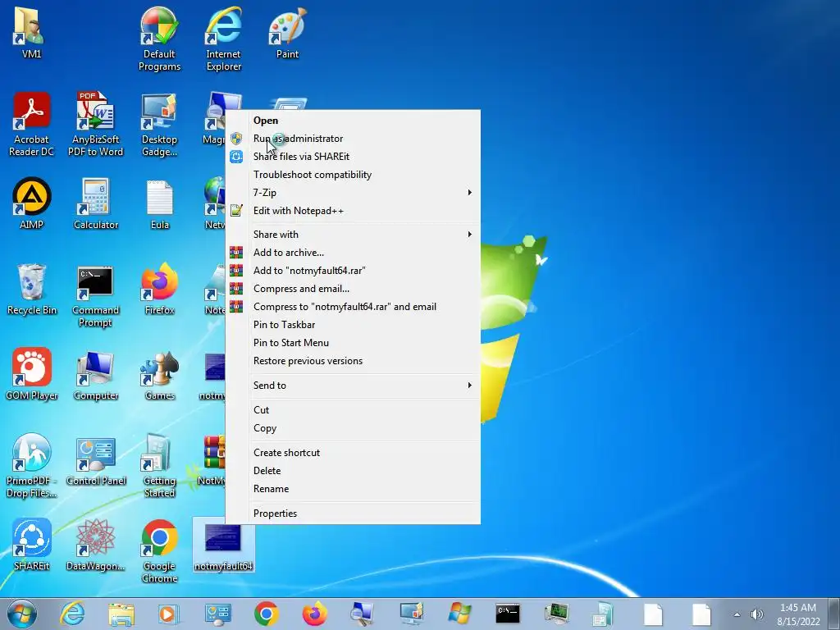Choose Delete in the context menu
Viewport: 840px width, 630px height.
pyautogui.click(x=353, y=470)
